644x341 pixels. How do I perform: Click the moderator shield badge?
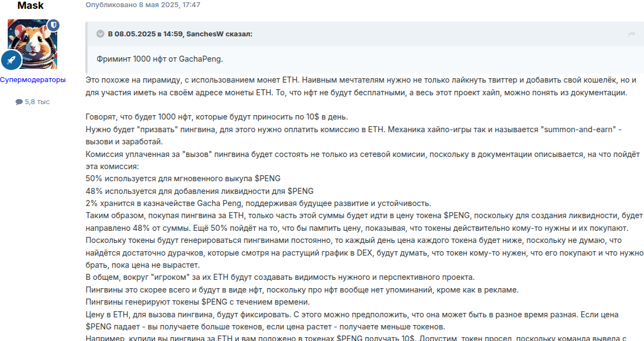(x=53, y=25)
